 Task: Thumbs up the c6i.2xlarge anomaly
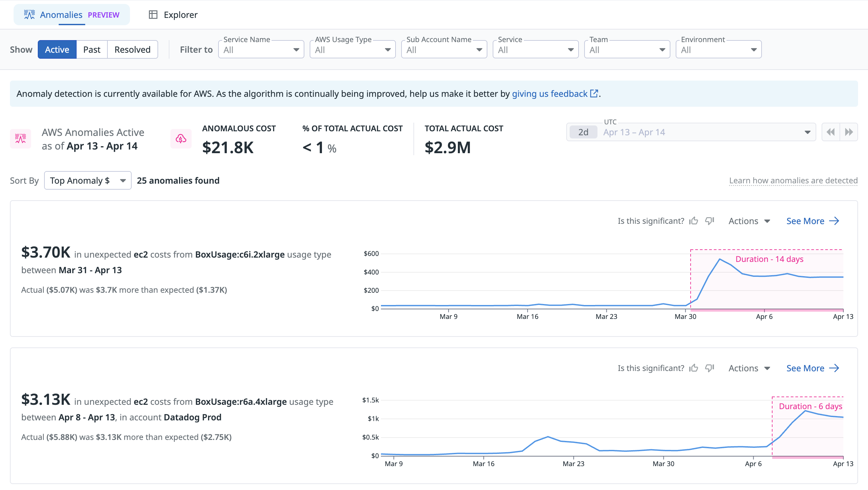pyautogui.click(x=693, y=221)
